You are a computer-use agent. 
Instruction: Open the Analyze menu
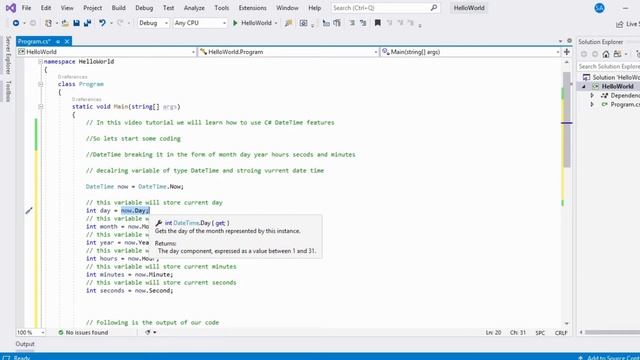tap(194, 8)
